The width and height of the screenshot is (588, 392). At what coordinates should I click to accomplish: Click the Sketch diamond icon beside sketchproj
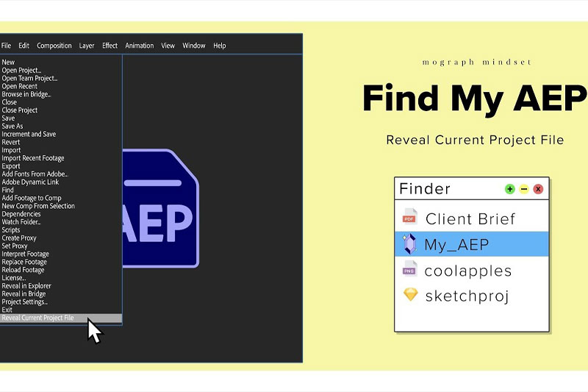[x=410, y=294]
